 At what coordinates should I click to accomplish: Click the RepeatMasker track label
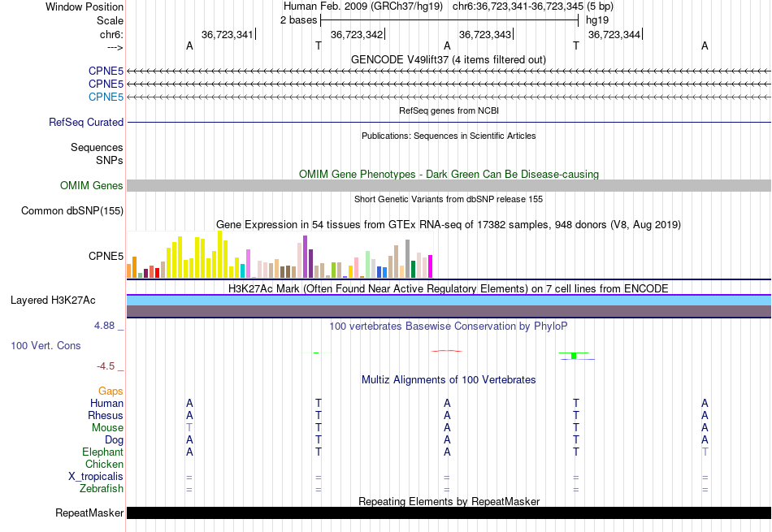(x=89, y=513)
